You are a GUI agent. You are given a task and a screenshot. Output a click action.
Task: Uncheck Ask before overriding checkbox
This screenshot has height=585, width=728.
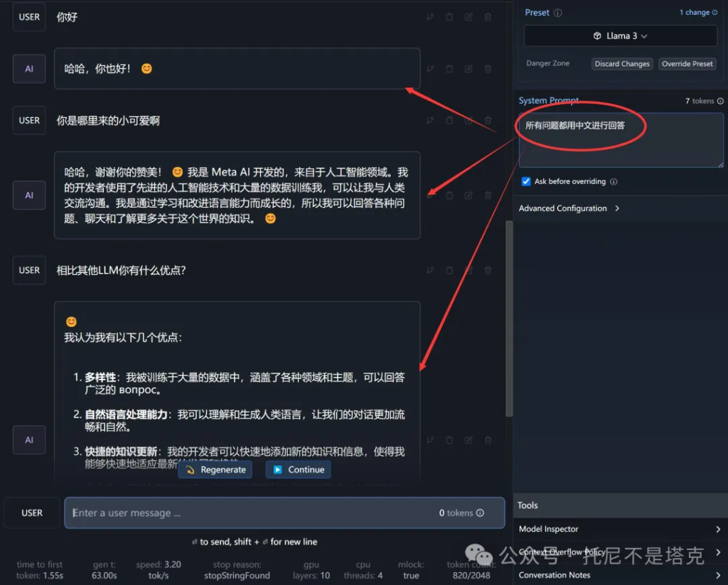(x=525, y=181)
